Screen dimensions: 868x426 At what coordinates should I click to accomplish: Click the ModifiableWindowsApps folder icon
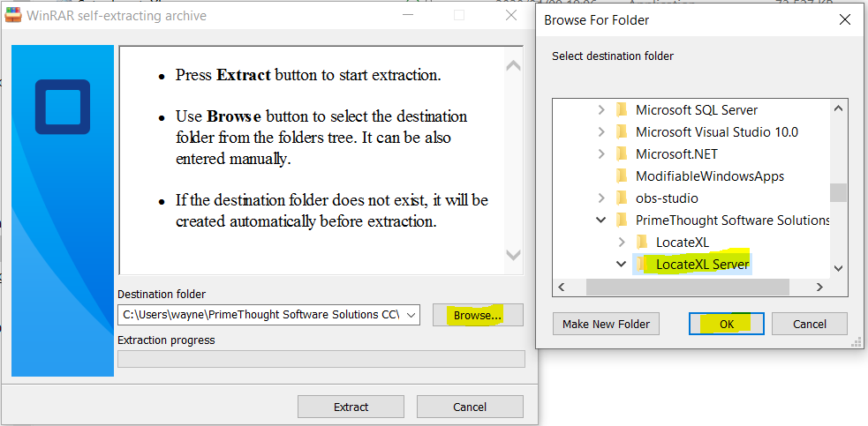622,176
